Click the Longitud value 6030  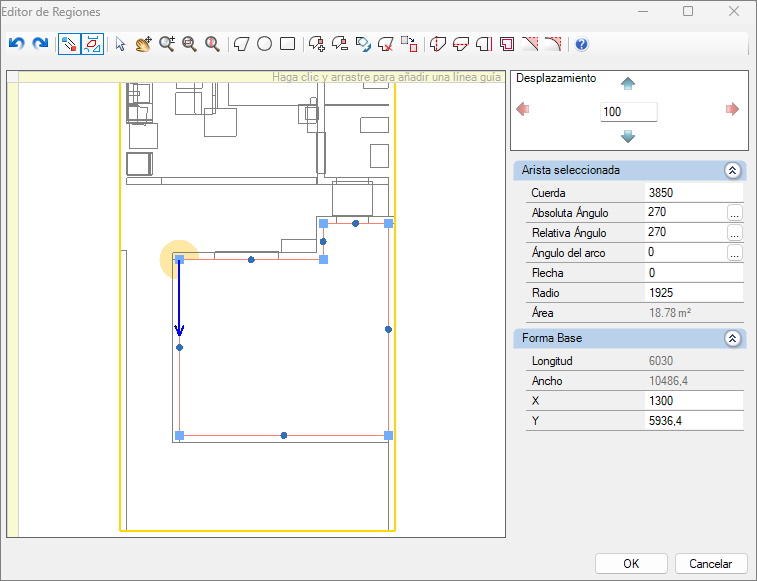tap(661, 361)
